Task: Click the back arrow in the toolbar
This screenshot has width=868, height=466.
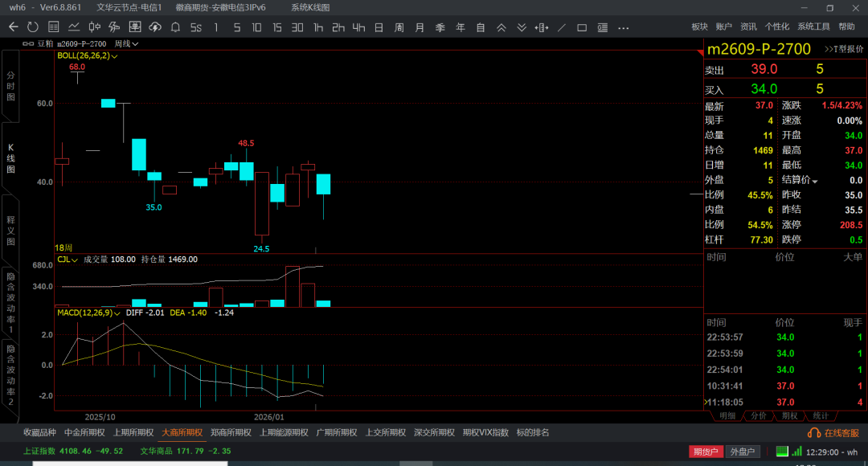Action: 13,27
